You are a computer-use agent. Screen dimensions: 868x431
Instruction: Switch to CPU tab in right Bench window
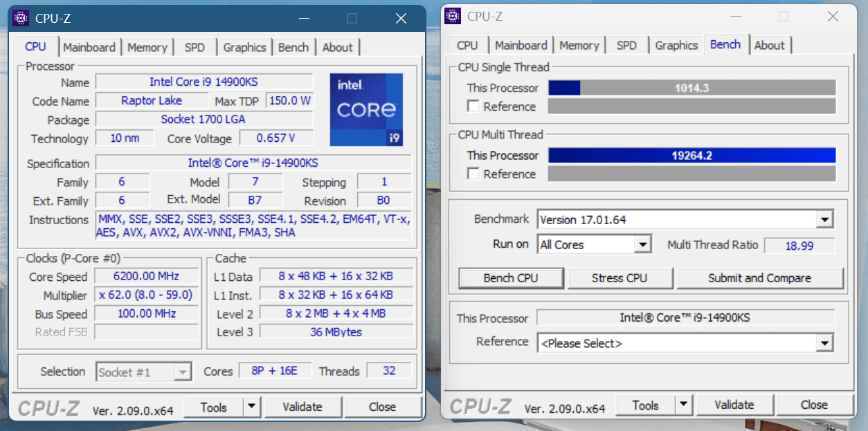point(467,45)
